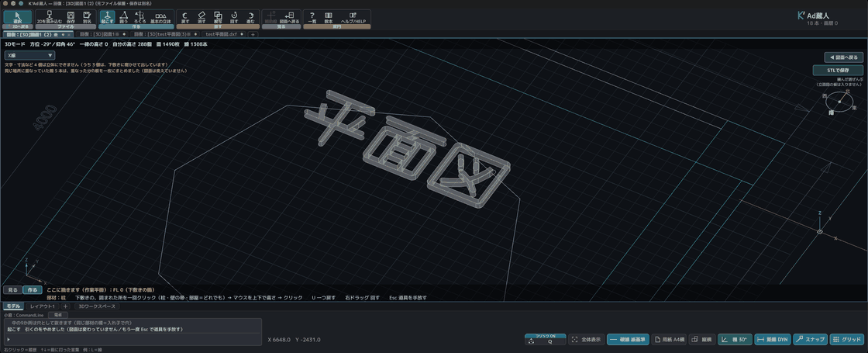Click the 3Dモード status text
Image resolution: width=868 pixels, height=353 pixels.
[x=15, y=43]
